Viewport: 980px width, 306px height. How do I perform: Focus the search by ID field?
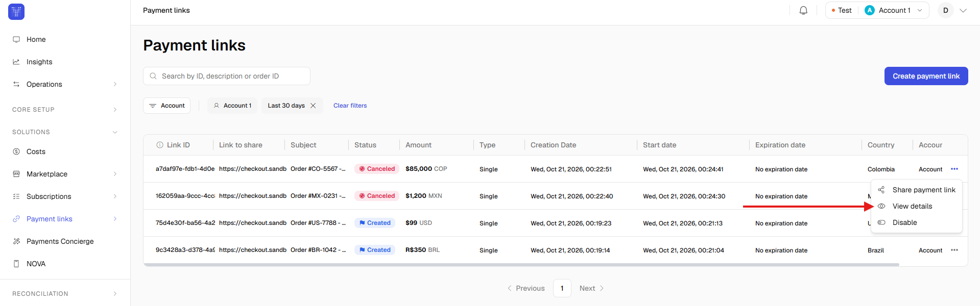227,76
